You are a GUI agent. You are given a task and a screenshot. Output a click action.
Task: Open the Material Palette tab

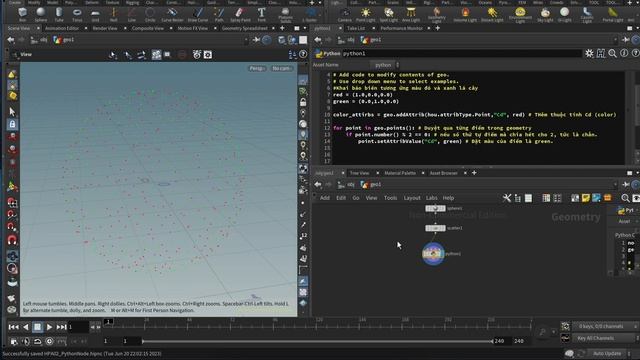pyautogui.click(x=400, y=173)
